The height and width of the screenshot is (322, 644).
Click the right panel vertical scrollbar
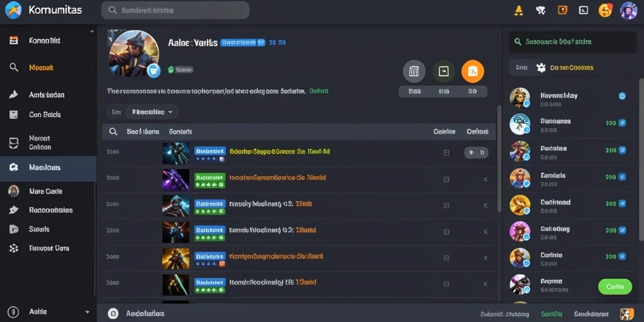[x=641, y=159]
